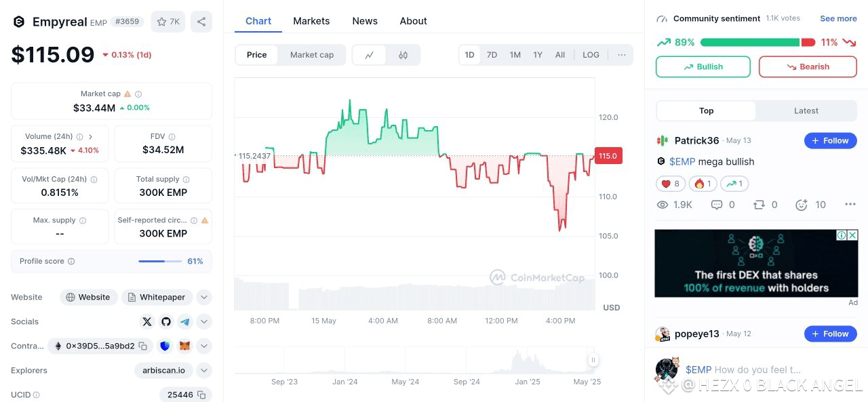Click the Profile score info icon
This screenshot has height=402, width=868.
pyautogui.click(x=71, y=262)
